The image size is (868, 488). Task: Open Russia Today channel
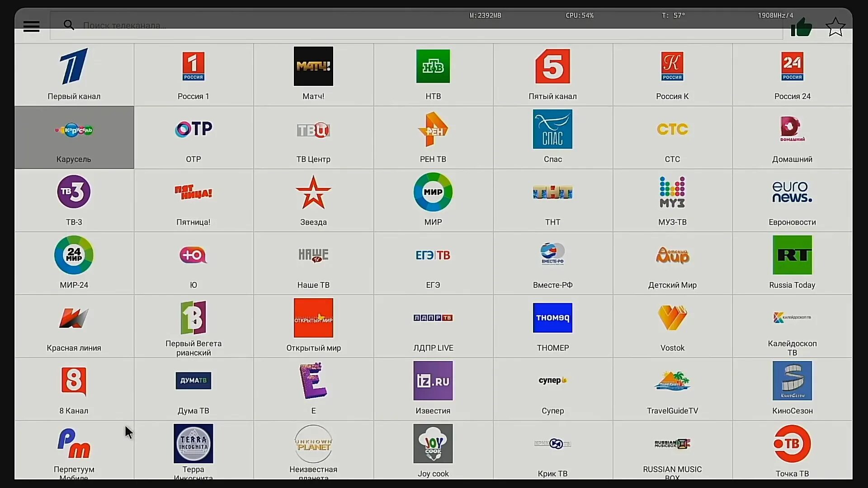click(x=792, y=262)
